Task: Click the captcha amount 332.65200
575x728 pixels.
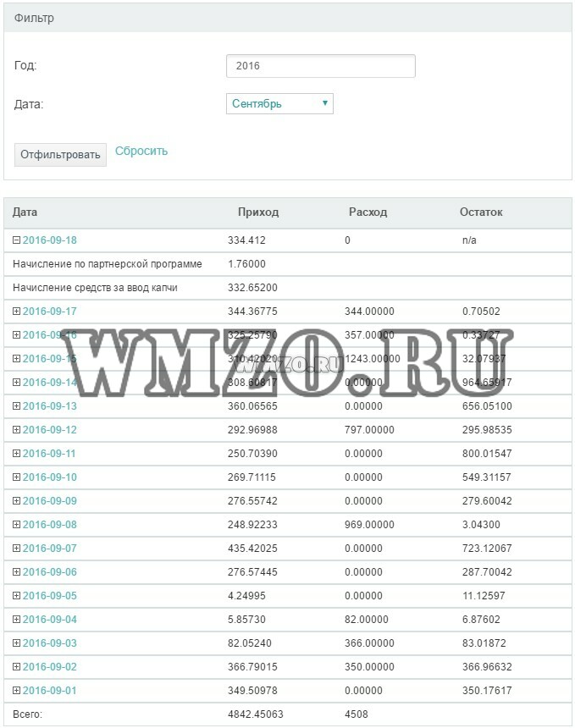Action: (252, 288)
